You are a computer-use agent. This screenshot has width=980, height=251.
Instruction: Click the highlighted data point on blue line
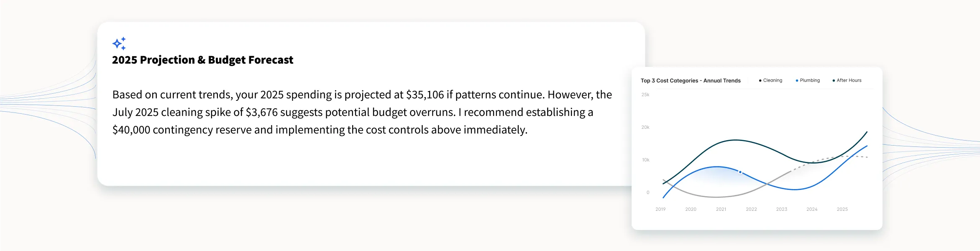coord(740,172)
